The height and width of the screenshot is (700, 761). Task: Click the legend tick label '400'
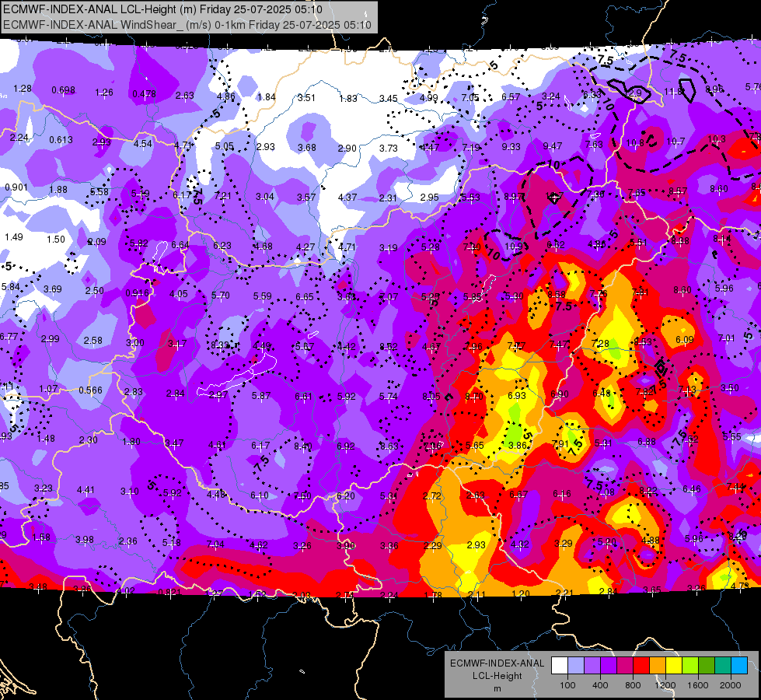600,685
